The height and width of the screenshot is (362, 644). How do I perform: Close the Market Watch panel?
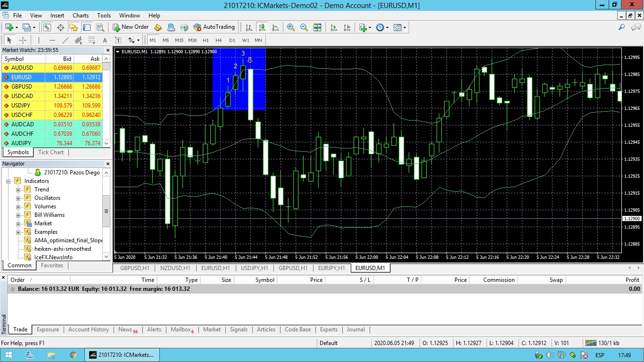coord(107,49)
